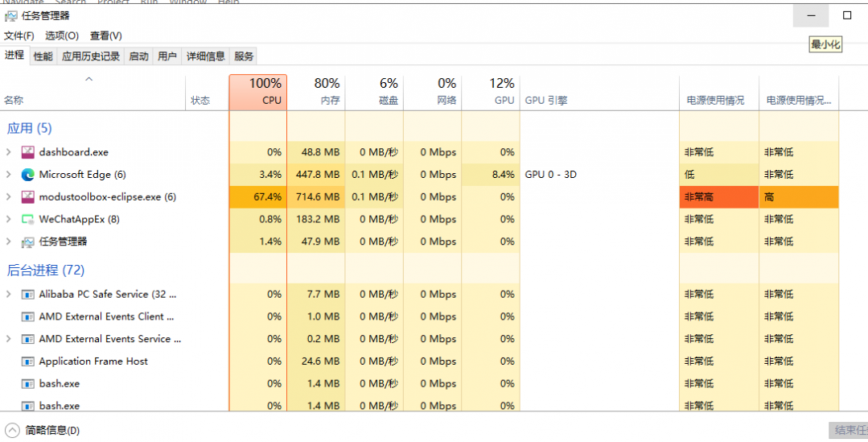Click the 结束任务 button

tap(848, 431)
